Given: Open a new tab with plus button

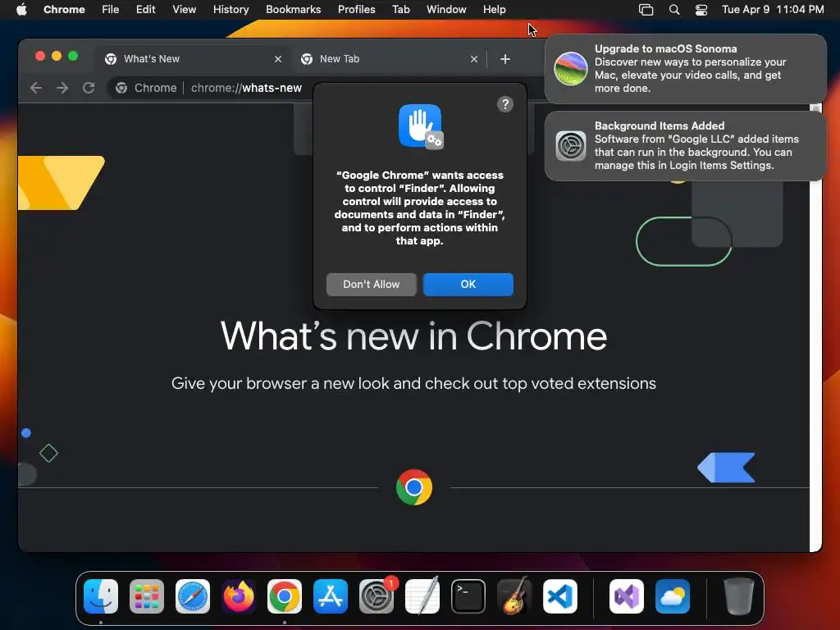Looking at the screenshot, I should coord(504,59).
